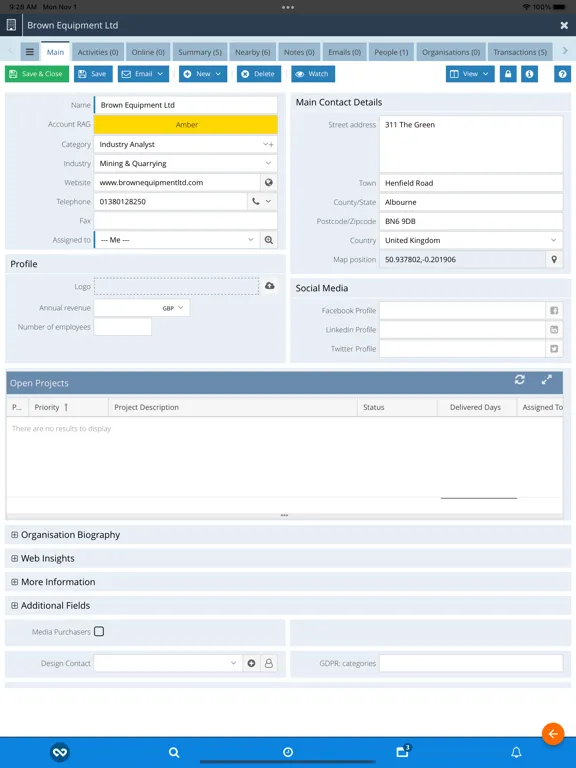Open the home logo in bottom bar
Screen dimensions: 576x768
point(60,752)
